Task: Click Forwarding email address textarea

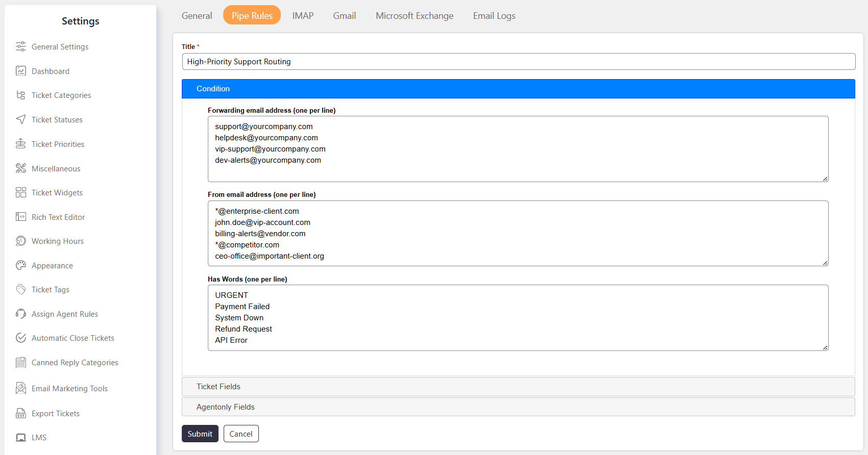Action: point(518,149)
